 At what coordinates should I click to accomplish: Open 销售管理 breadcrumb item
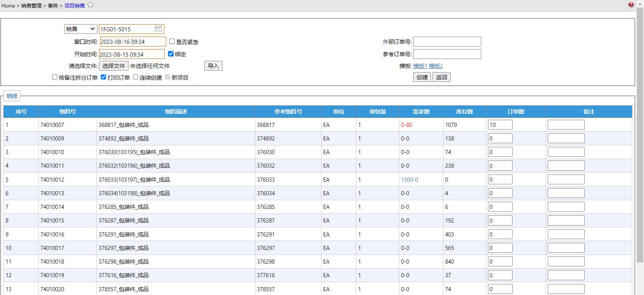(x=31, y=6)
